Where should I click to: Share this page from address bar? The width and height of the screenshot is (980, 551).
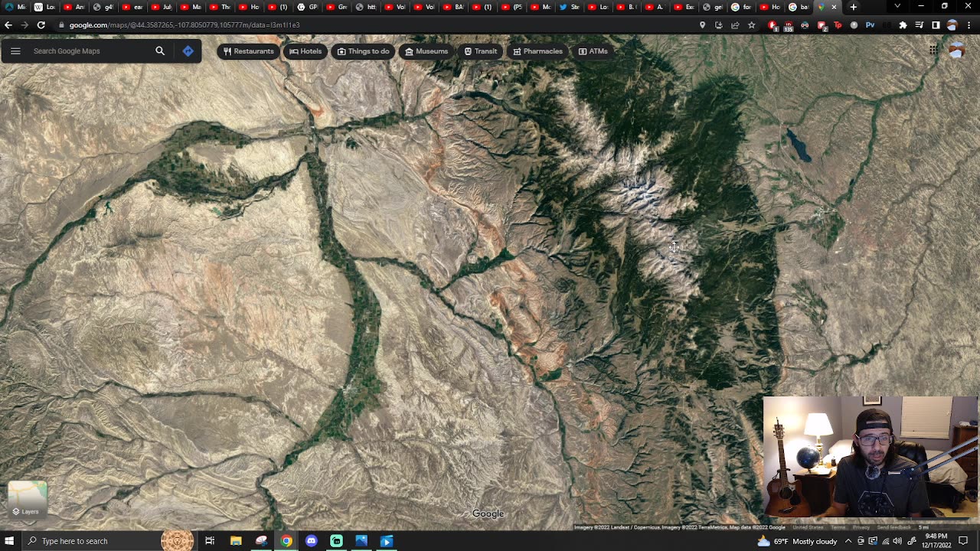735,25
